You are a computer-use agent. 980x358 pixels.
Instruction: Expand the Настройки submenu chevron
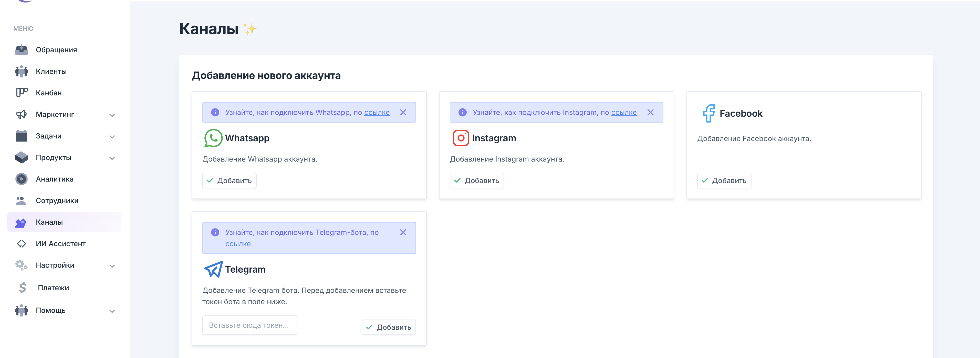coord(112,266)
